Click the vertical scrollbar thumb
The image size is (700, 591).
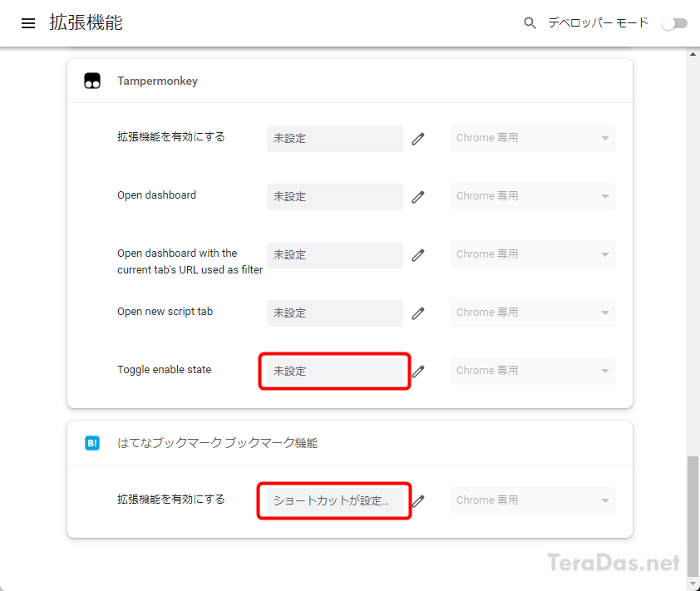pyautogui.click(x=693, y=516)
